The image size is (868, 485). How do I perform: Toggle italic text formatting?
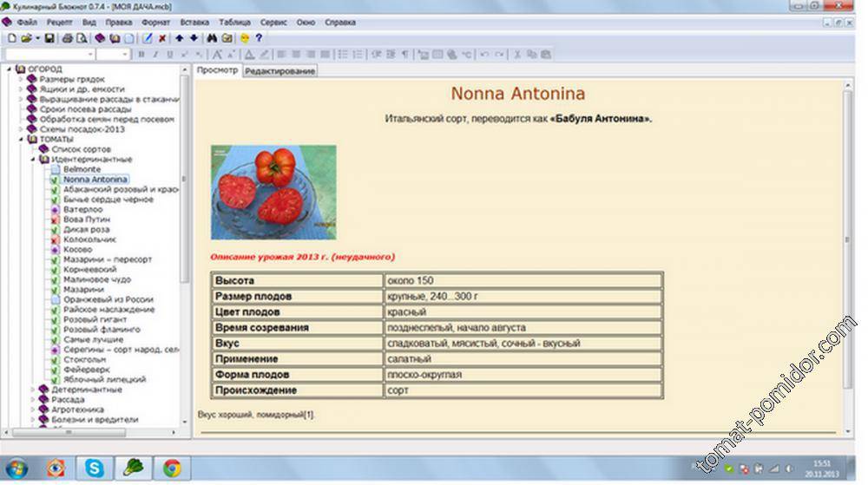tap(155, 54)
